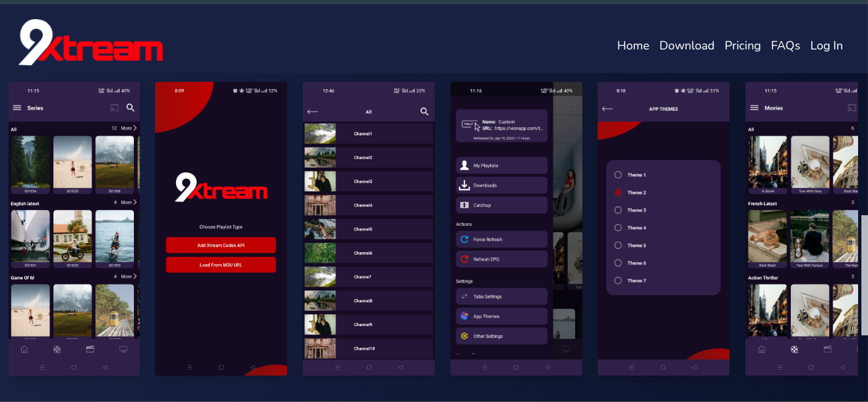Click the Custom playlist URL card
The width and height of the screenshot is (868, 402).
point(501,125)
